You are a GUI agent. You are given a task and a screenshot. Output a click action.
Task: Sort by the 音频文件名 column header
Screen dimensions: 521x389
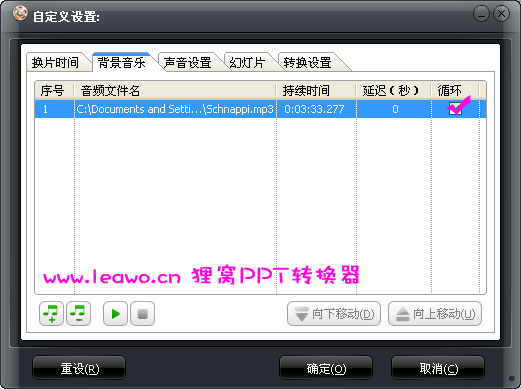tap(175, 90)
